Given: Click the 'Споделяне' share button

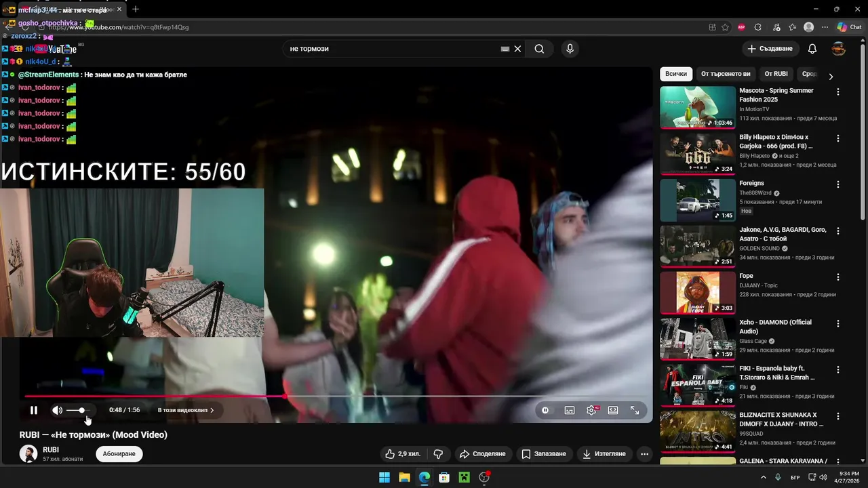Looking at the screenshot, I should (x=482, y=454).
